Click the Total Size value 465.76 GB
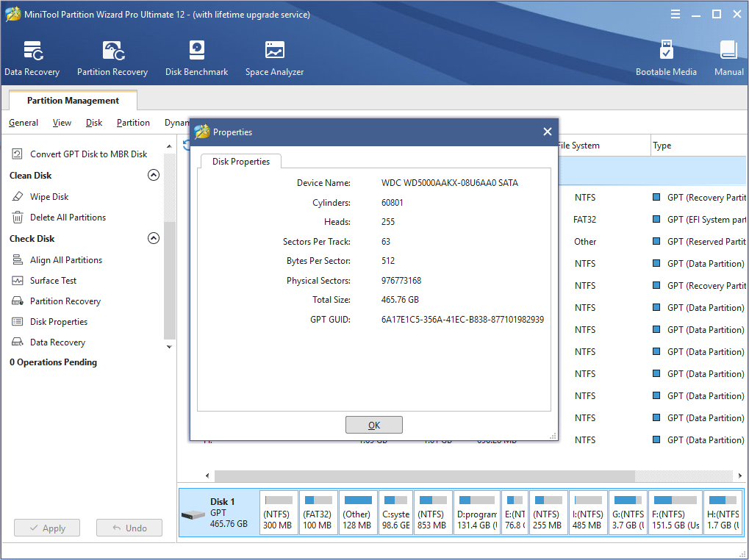This screenshot has width=749, height=560. point(400,300)
